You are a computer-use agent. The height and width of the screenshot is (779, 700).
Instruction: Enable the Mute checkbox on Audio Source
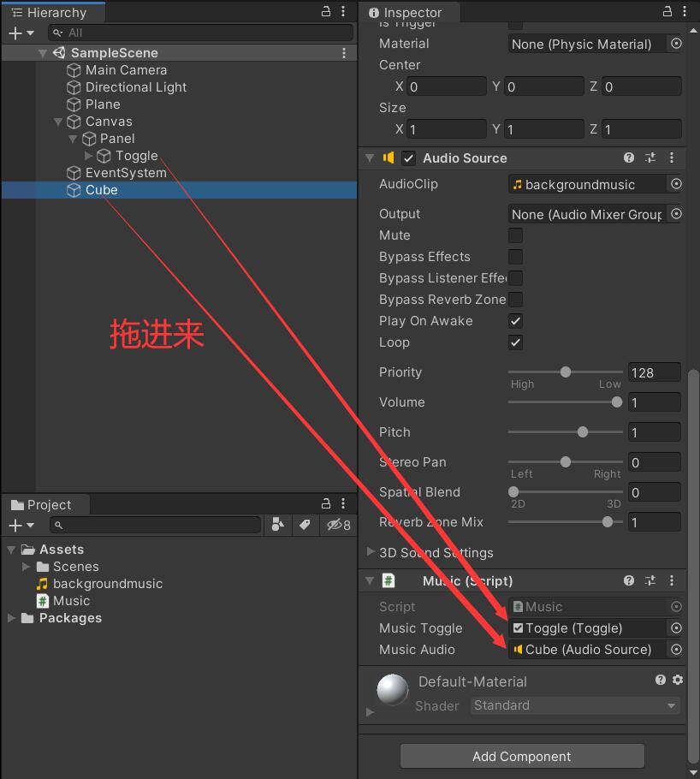515,235
